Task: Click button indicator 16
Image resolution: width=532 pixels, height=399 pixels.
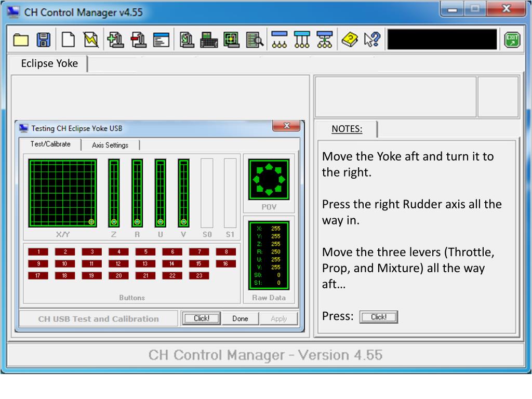Action: click(x=226, y=263)
